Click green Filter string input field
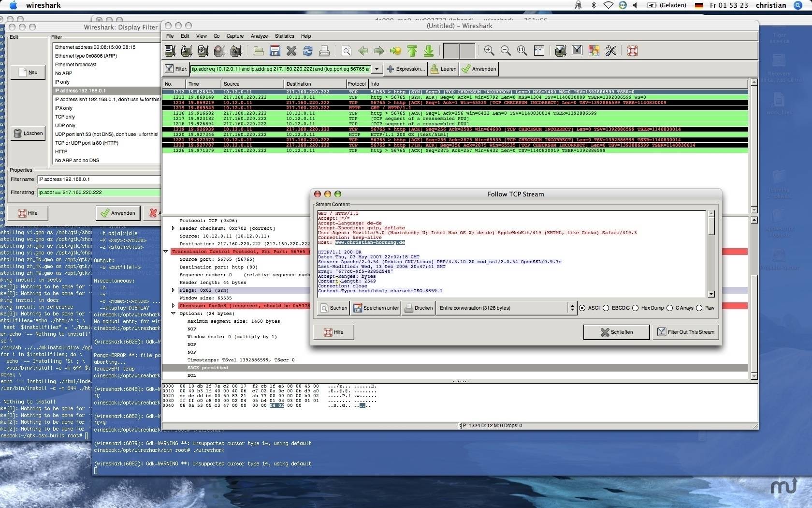 coord(99,193)
